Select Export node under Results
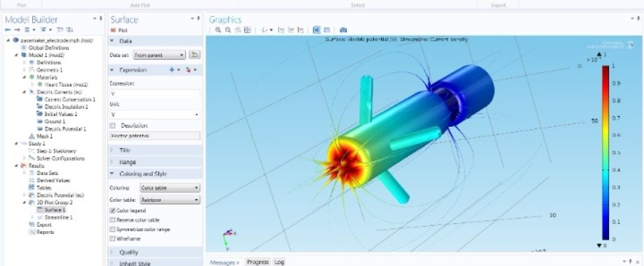644x266 pixels. click(x=44, y=225)
